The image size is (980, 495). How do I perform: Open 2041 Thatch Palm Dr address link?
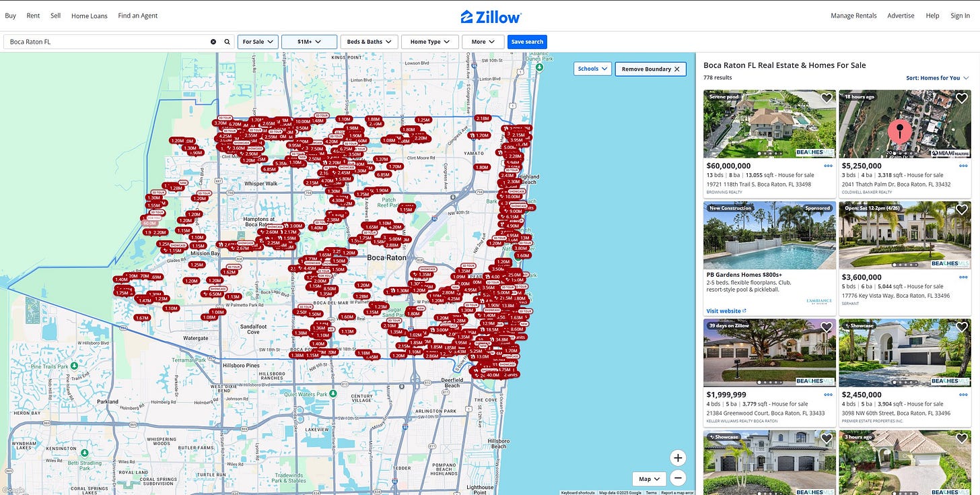pos(896,184)
